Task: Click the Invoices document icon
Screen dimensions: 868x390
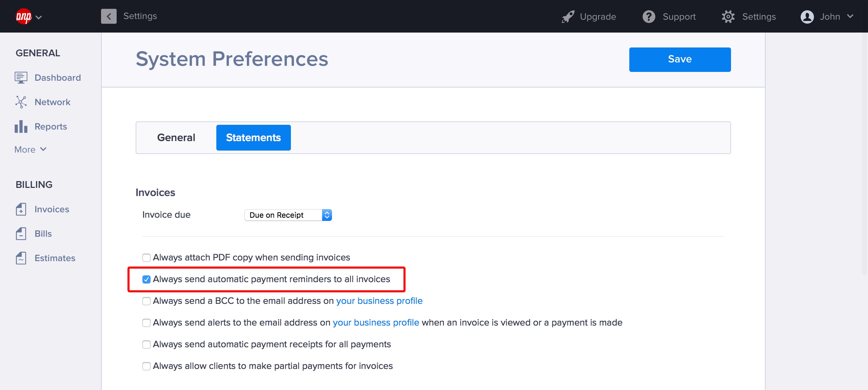Action: tap(21, 209)
